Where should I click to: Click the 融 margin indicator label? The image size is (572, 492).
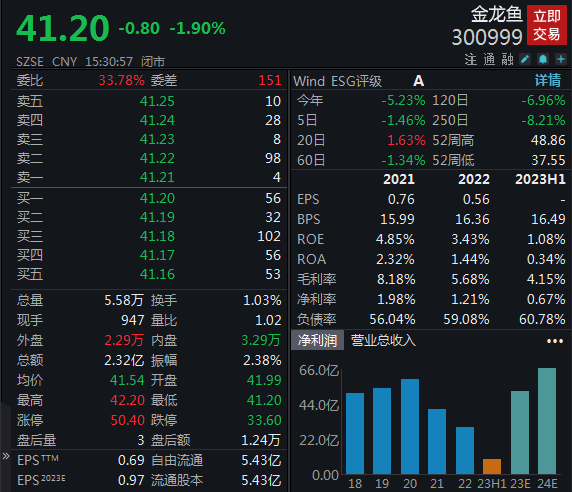coord(507,59)
